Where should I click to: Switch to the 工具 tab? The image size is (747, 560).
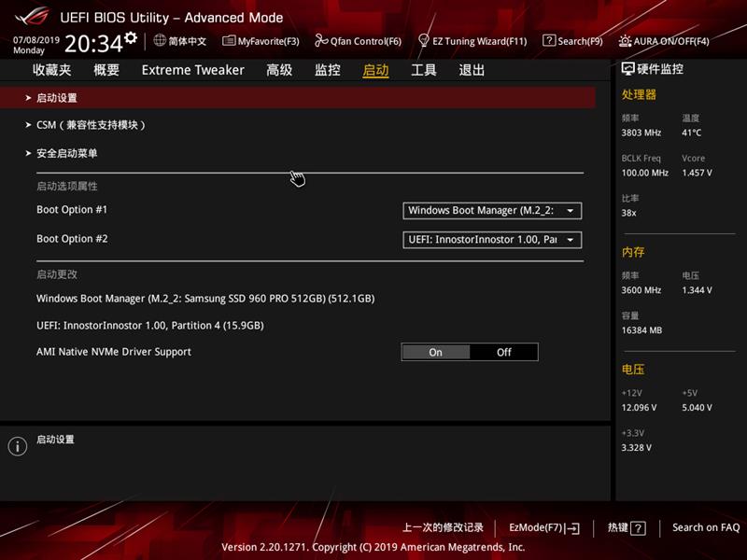(x=425, y=69)
